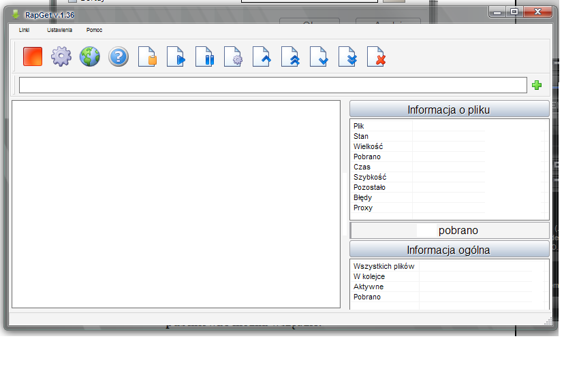Viewport: 564px width, 392px height.
Task: Add link with the green plus icon
Action: 537,85
